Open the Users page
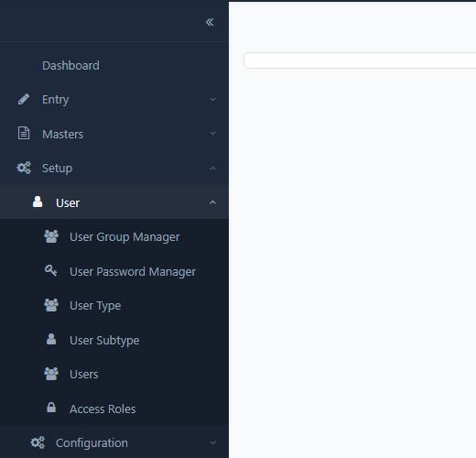The height and width of the screenshot is (458, 476). (84, 375)
